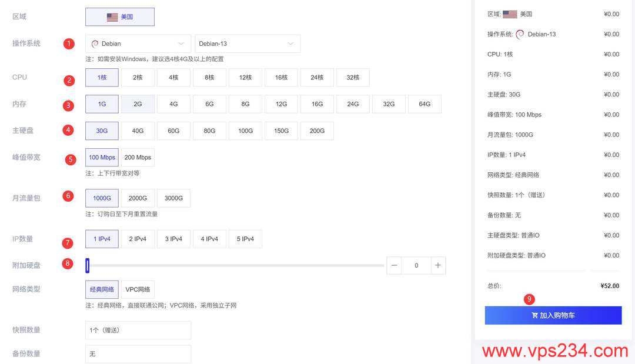Screen dimensions: 635x364
Task: Select 200 Mbps peak bandwidth
Action: (x=138, y=157)
